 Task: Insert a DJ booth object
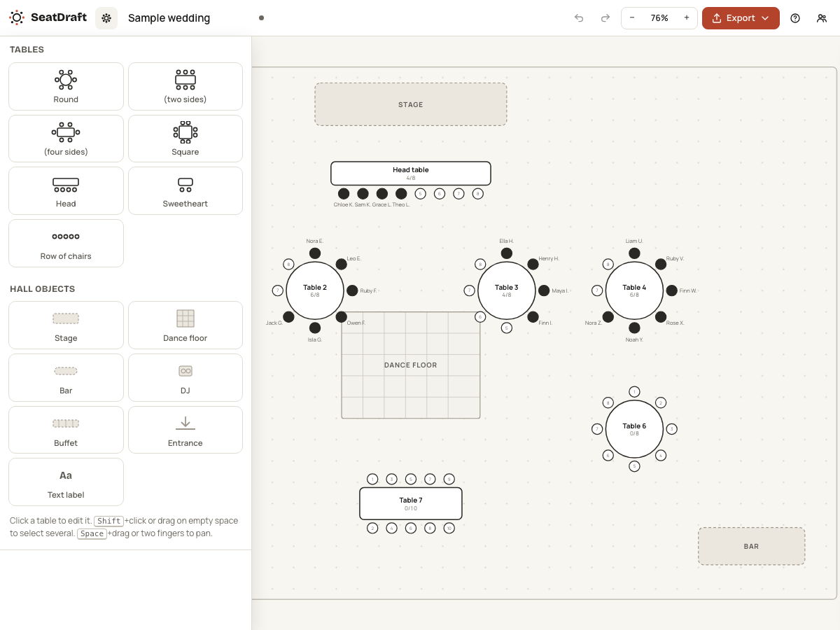click(x=185, y=377)
